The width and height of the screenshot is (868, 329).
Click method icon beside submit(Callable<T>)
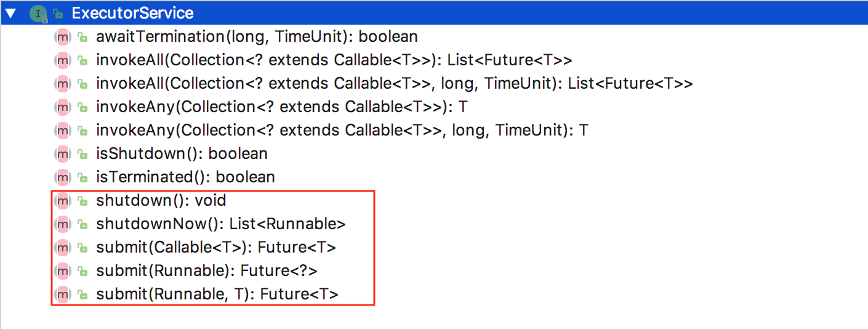point(62,247)
